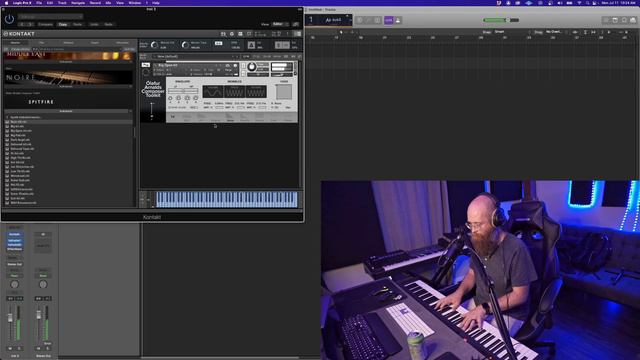The width and height of the screenshot is (640, 360).
Task: Select the Spitfire library banner
Action: (x=68, y=101)
